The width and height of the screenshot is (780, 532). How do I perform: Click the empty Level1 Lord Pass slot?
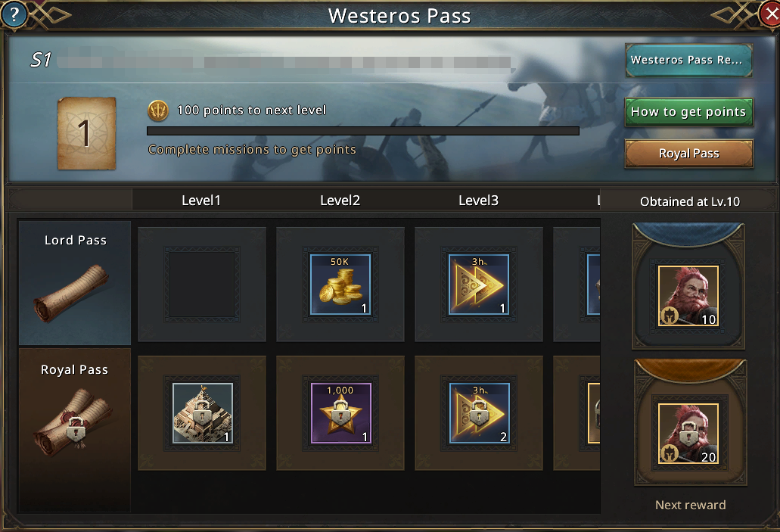point(202,285)
